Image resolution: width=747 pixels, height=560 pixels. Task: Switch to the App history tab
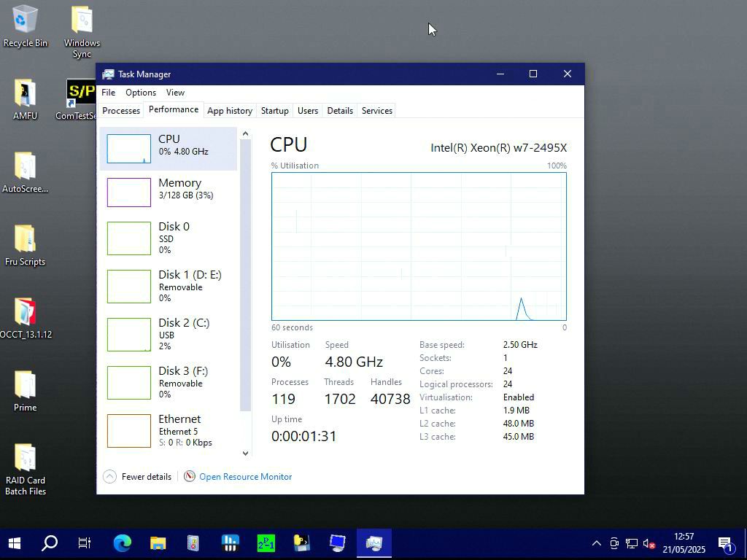coord(230,111)
